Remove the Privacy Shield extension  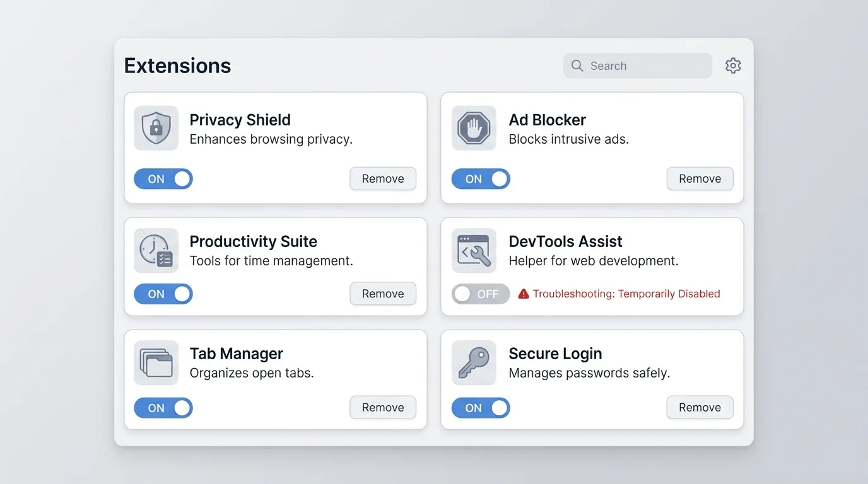tap(383, 179)
